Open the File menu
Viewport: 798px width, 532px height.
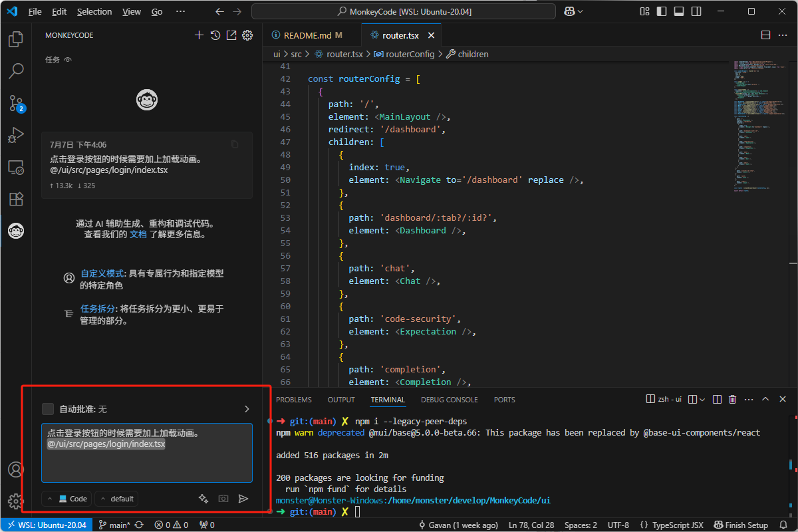[x=35, y=11]
